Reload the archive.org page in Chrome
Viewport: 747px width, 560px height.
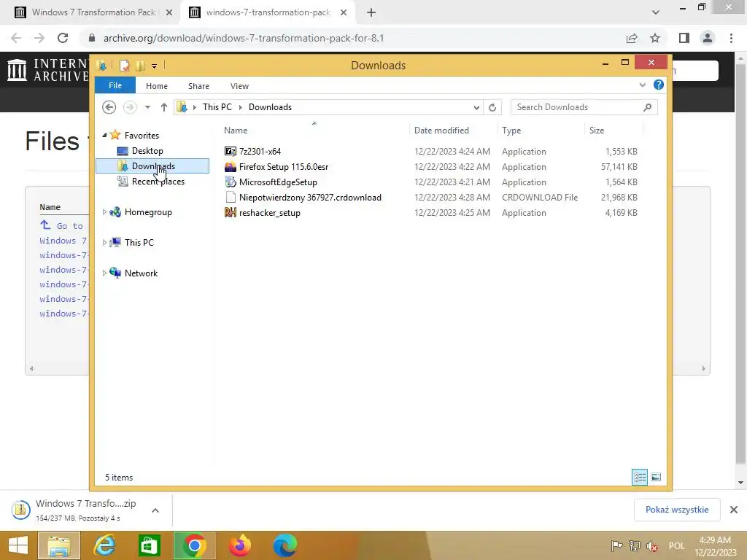[63, 38]
